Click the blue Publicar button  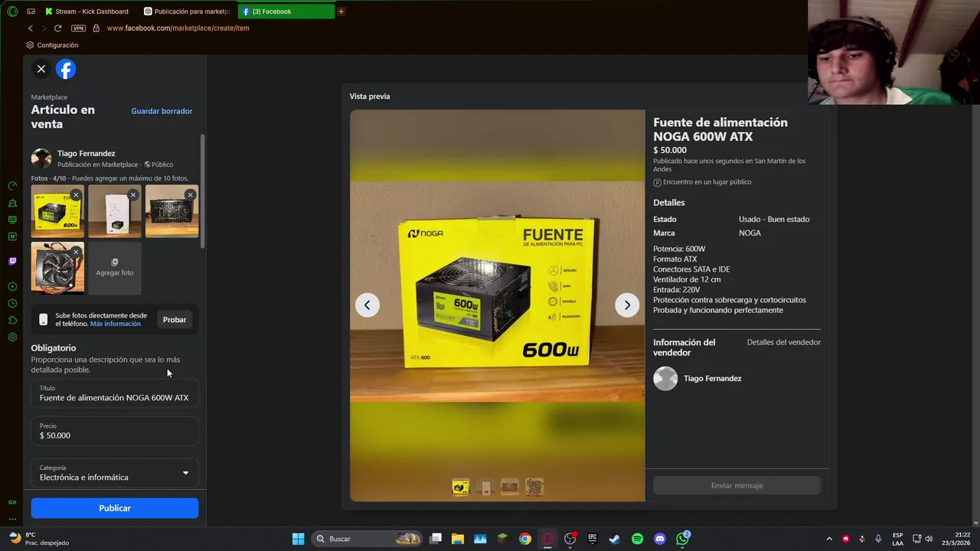pyautogui.click(x=115, y=508)
